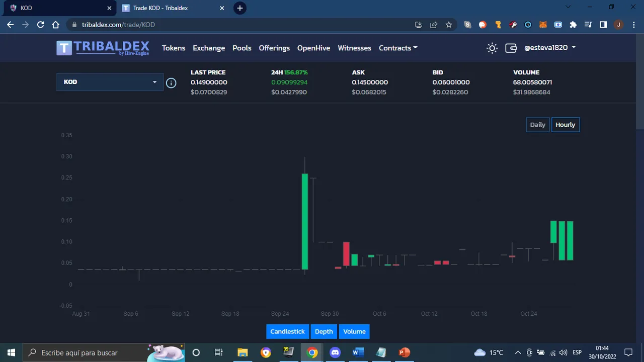Click the share page icon in the address bar
The height and width of the screenshot is (362, 644).
[x=434, y=25]
